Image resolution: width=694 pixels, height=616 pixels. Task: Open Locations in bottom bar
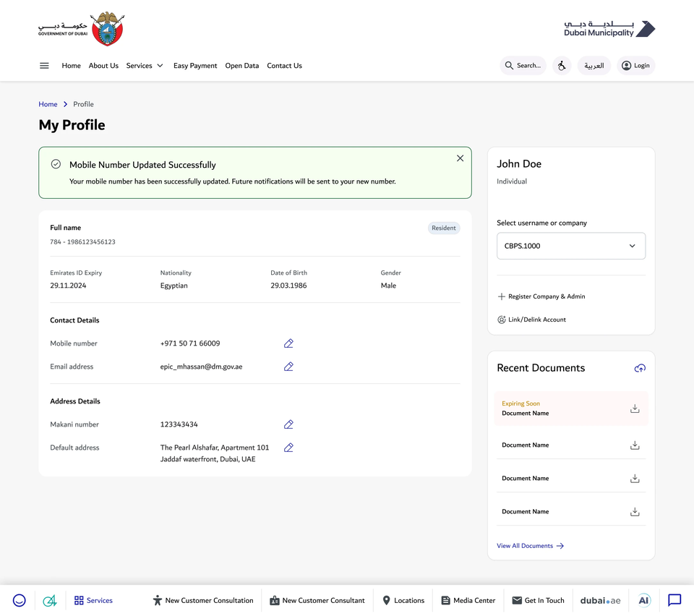[x=403, y=601]
